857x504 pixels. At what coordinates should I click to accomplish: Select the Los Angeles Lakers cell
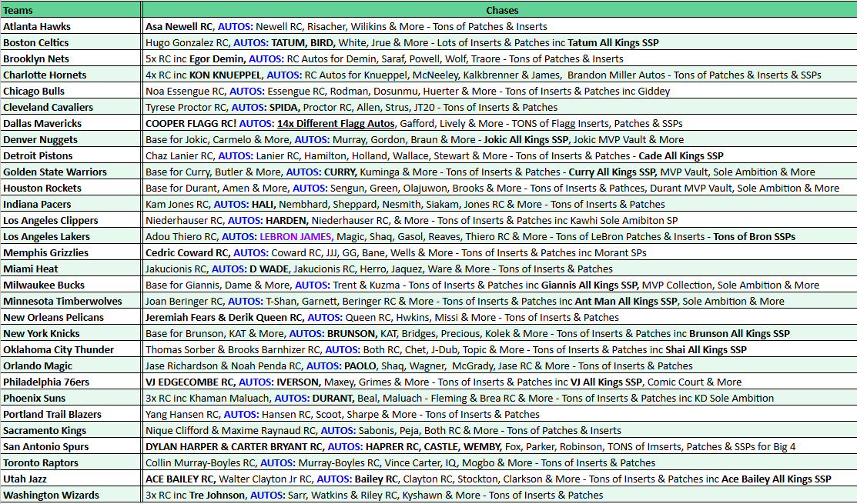[x=71, y=236]
